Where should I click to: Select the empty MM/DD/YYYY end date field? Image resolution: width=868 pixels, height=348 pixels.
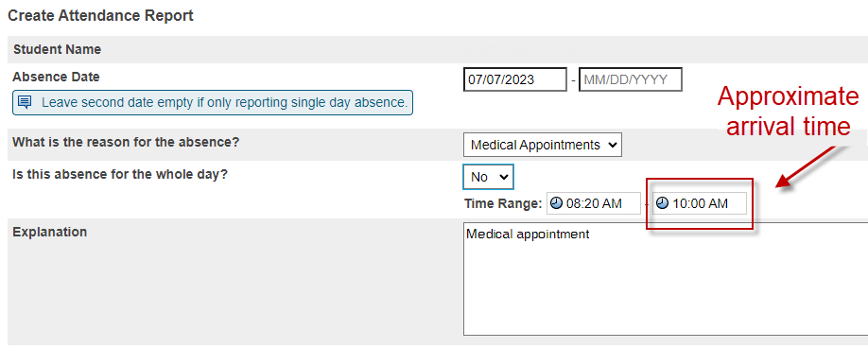click(631, 79)
